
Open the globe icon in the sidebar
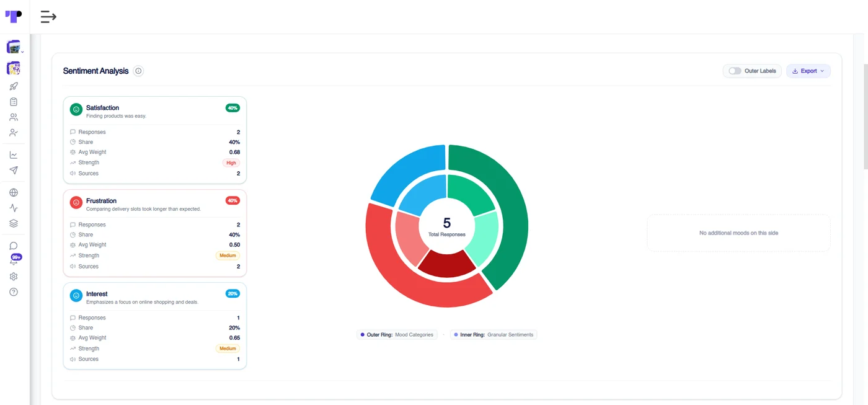coord(14,193)
